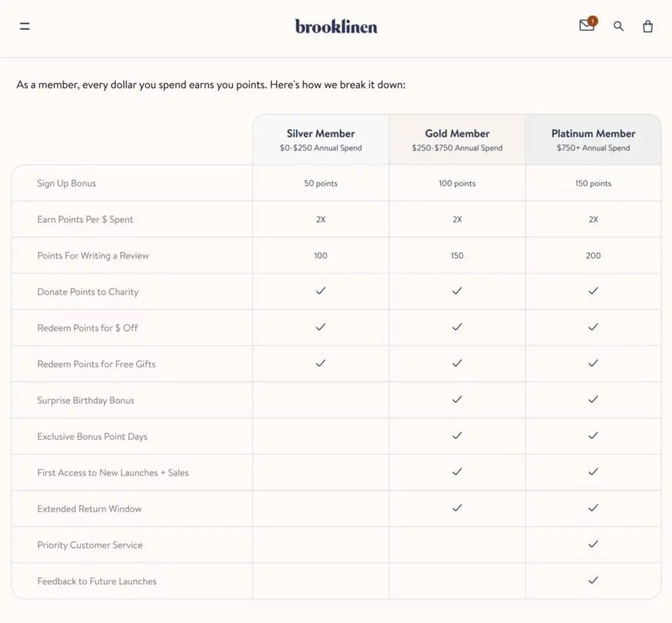Click Gold checkmark for Extended Return Window
This screenshot has height=623, width=672.
point(457,508)
